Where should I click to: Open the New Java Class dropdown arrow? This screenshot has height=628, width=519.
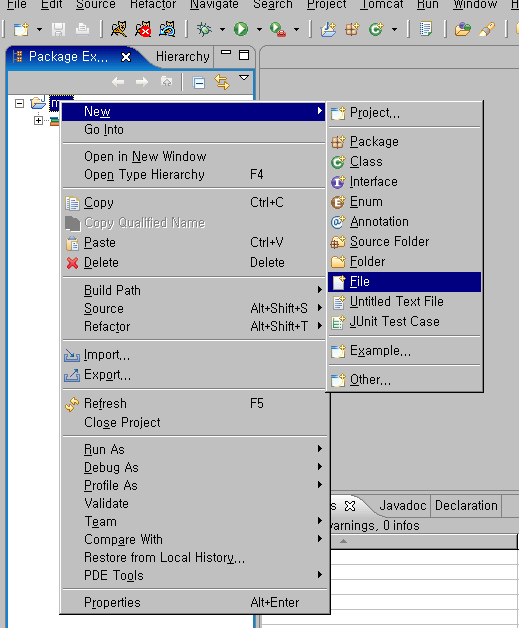click(x=394, y=29)
